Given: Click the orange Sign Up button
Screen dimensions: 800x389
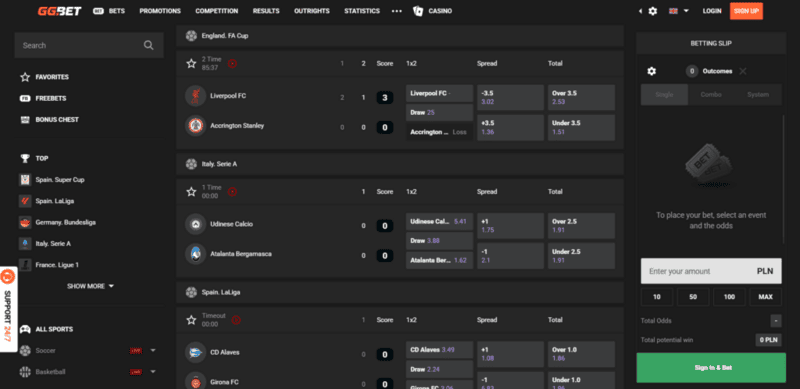Looking at the screenshot, I should pyautogui.click(x=746, y=11).
